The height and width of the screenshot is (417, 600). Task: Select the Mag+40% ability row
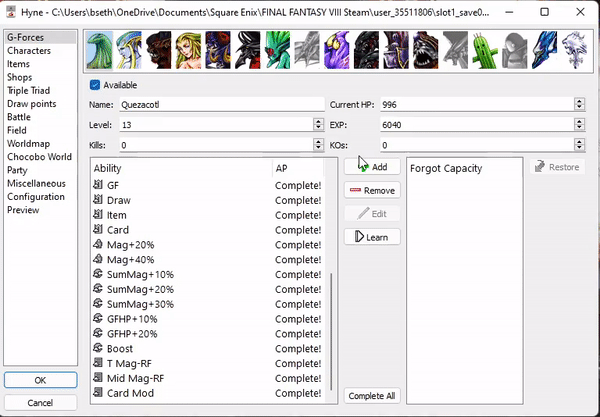[208, 259]
